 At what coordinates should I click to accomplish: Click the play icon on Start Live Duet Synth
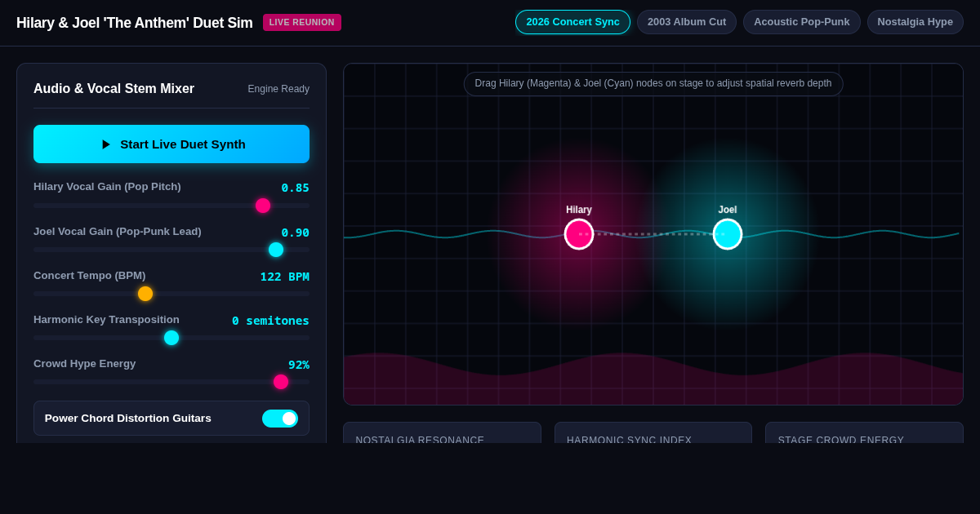[106, 144]
